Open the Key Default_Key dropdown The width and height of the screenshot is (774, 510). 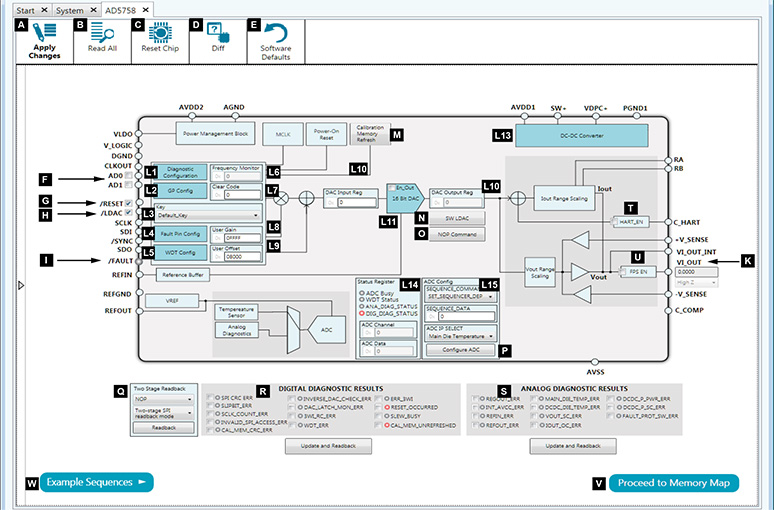[208, 216]
